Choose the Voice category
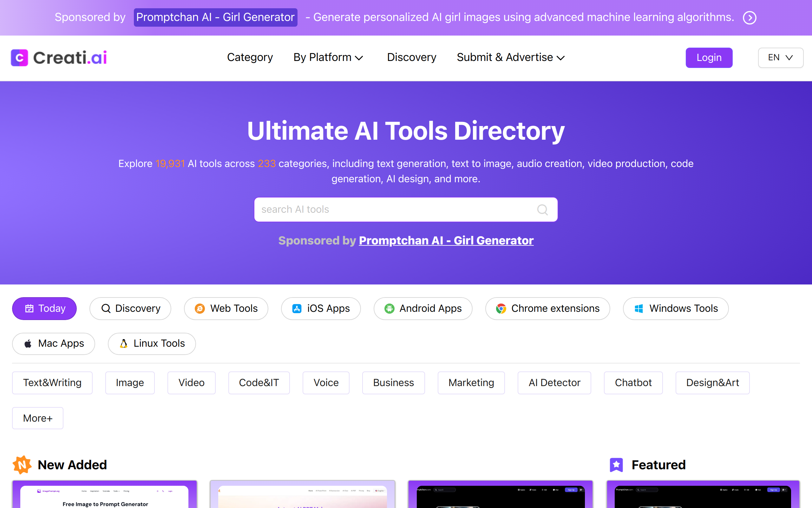 [x=326, y=383]
